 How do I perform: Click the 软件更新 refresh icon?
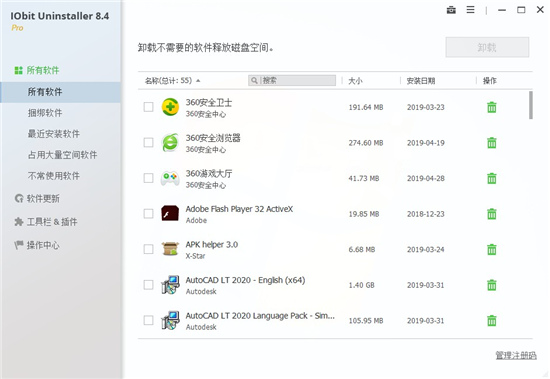(x=19, y=198)
